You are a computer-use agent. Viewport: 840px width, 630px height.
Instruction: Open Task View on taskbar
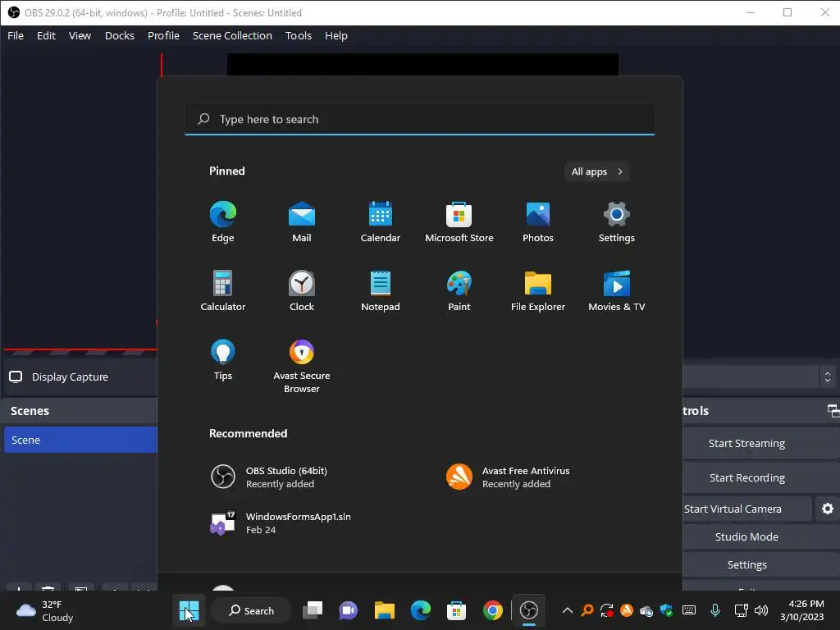[x=313, y=610]
